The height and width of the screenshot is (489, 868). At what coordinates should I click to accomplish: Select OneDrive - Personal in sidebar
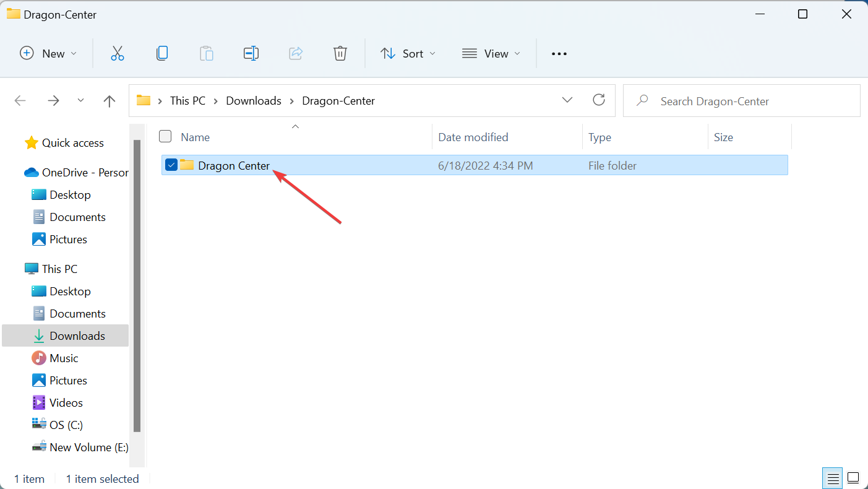[76, 172]
